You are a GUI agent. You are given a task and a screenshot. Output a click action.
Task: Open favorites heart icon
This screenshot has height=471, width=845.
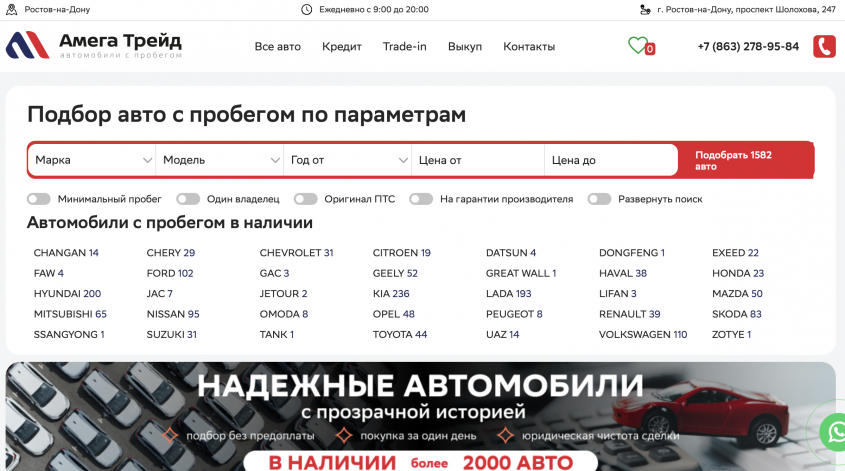pos(637,45)
